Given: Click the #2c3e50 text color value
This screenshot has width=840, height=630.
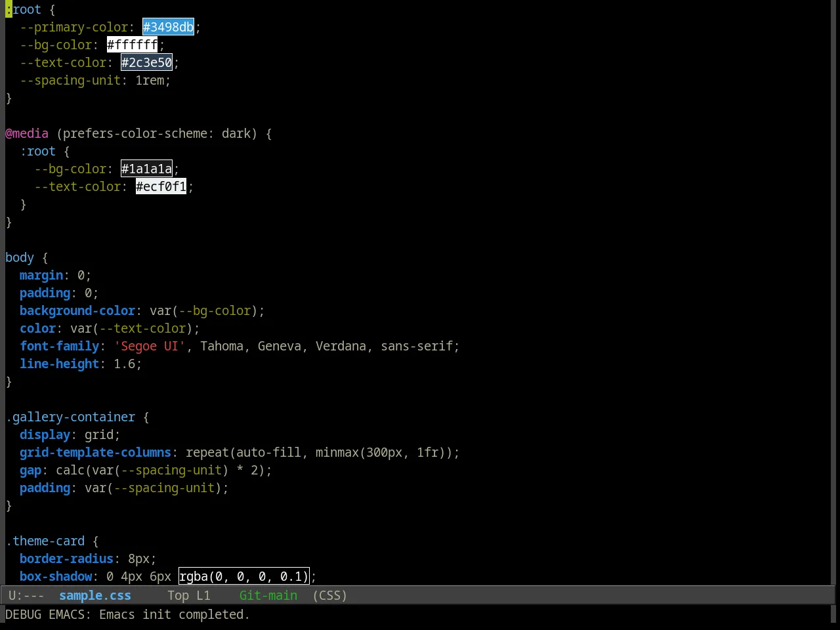Looking at the screenshot, I should 146,62.
